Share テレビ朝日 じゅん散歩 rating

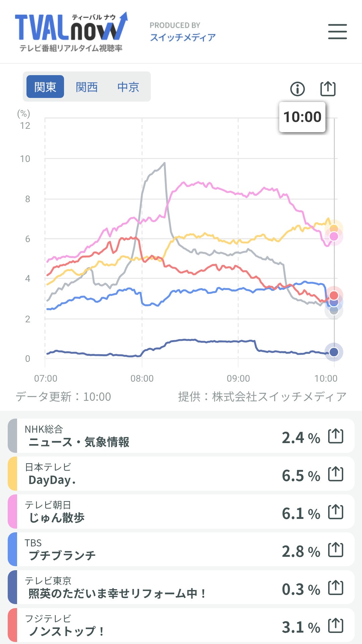tap(336, 512)
